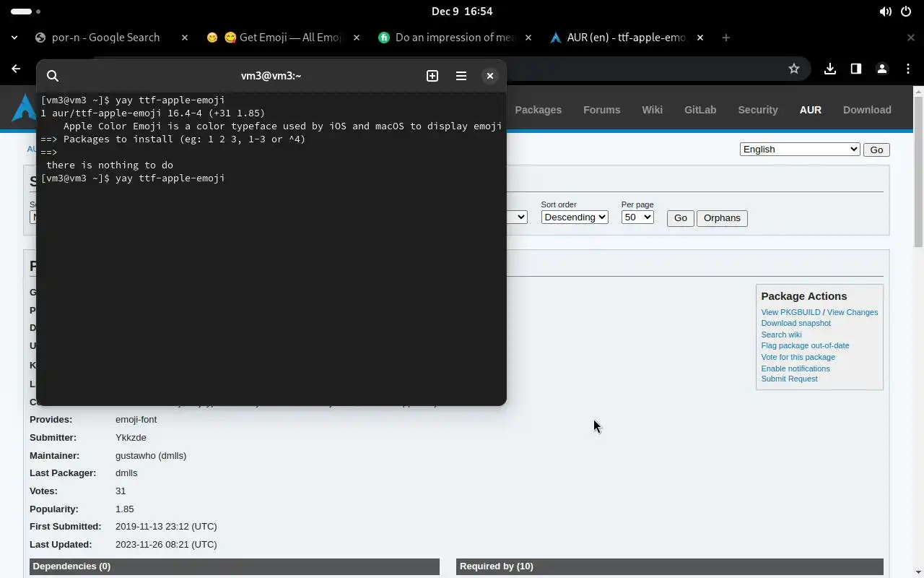Close the por-n Google Search tab
The width and height of the screenshot is (924, 578).
pos(185,38)
